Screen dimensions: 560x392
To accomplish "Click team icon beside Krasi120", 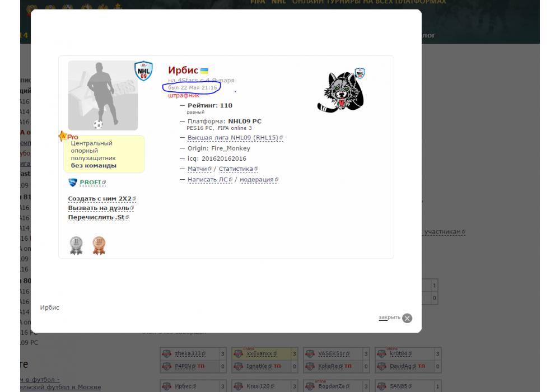I will pos(238,386).
